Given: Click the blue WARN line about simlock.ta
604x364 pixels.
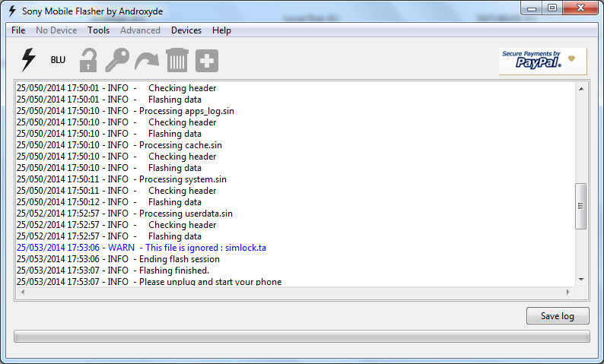Looking at the screenshot, I should click(x=141, y=248).
